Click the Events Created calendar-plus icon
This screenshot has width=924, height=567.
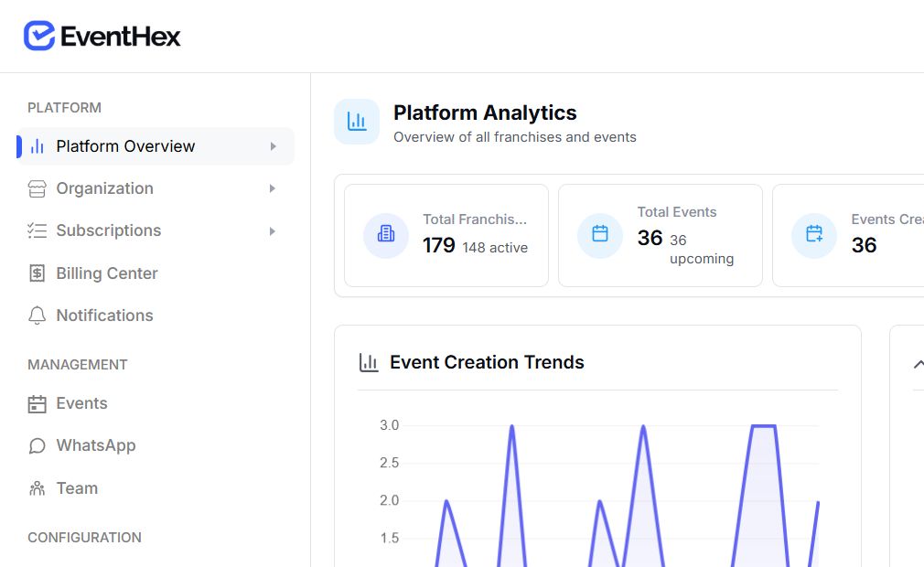(814, 234)
